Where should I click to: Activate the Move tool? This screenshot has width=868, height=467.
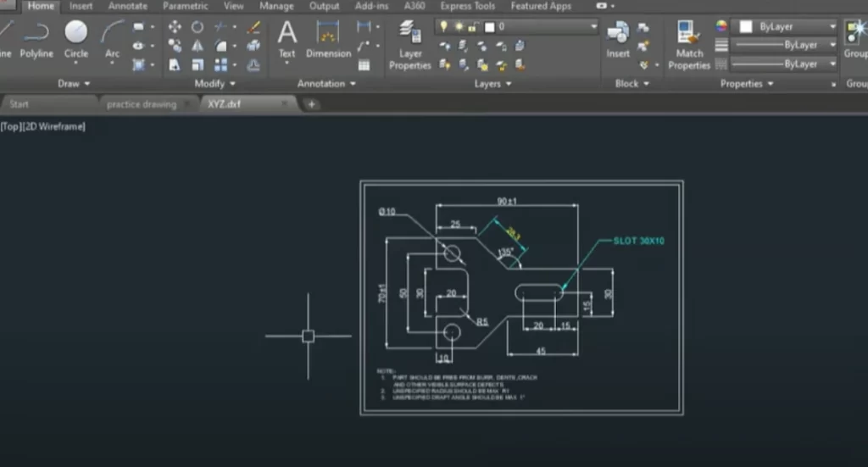175,26
